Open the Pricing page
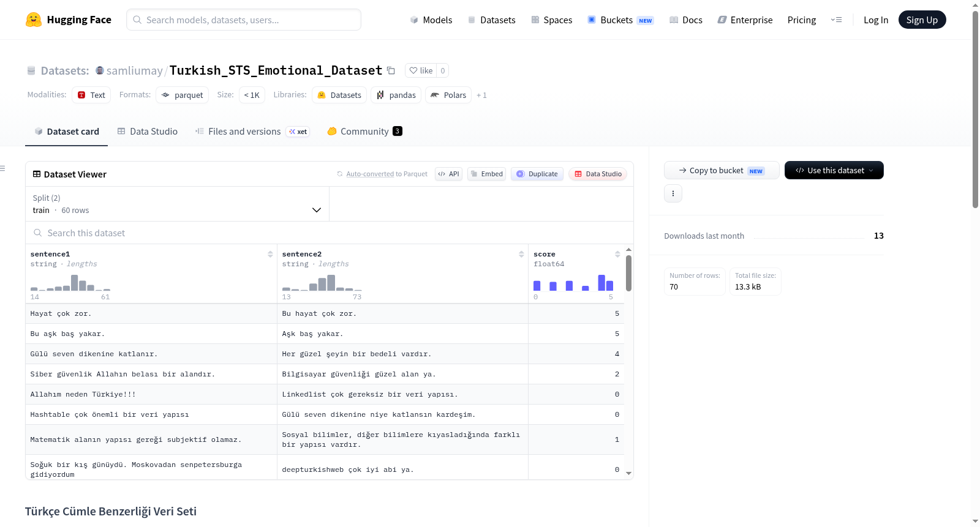This screenshot has width=980, height=527. point(802,20)
